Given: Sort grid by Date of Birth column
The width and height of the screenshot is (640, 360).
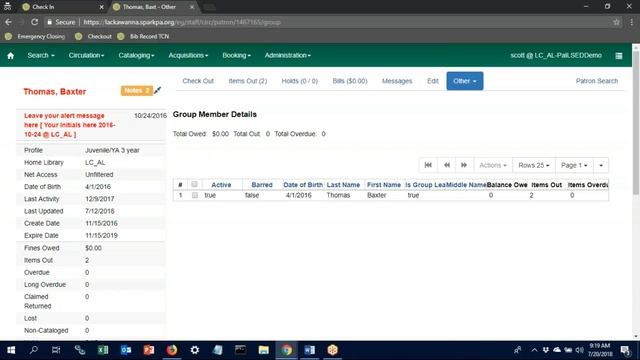Looking at the screenshot, I should [303, 184].
